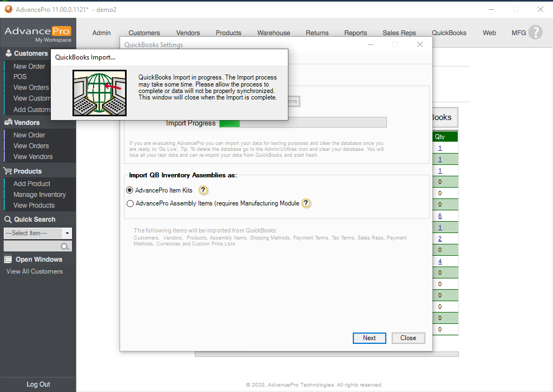Click Log Out at the sidebar bottom

coord(38,384)
